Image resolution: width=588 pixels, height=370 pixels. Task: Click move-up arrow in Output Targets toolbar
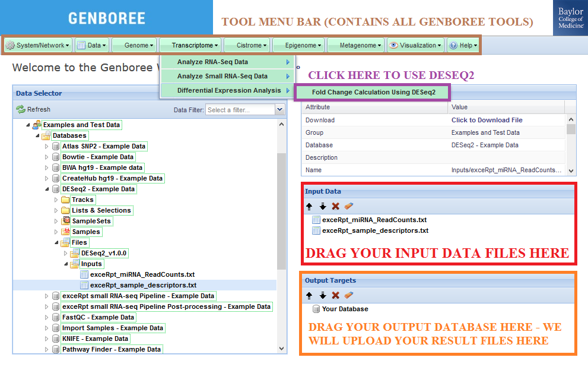309,295
